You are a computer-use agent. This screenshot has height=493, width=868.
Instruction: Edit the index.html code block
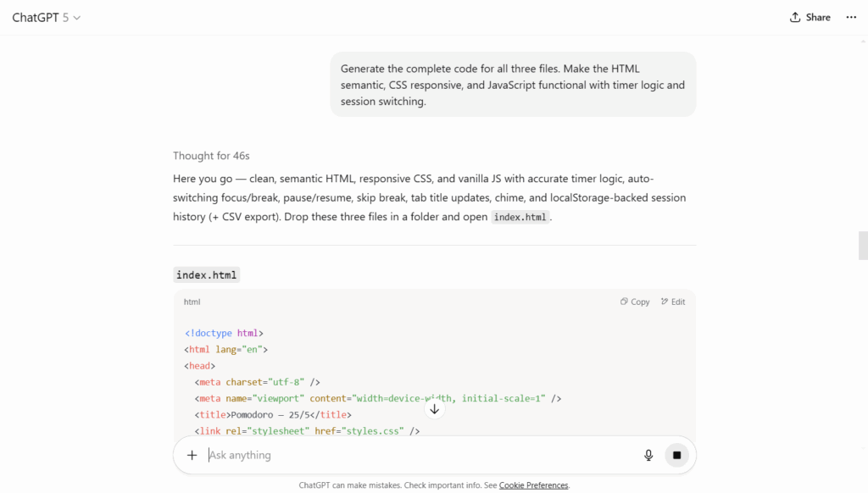coord(673,302)
